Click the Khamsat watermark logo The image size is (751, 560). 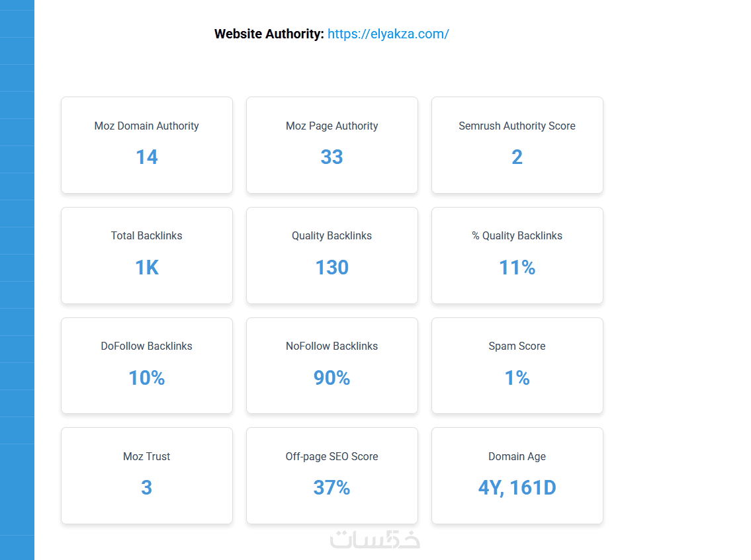point(375,539)
